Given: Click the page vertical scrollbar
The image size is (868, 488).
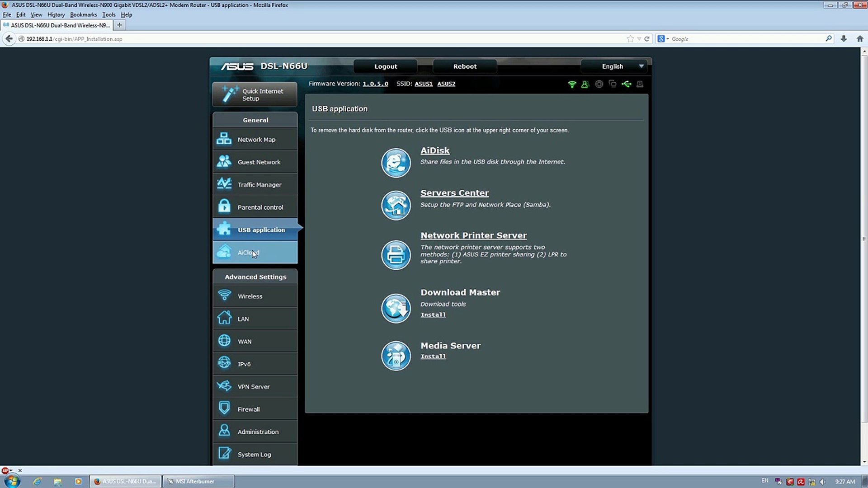Looking at the screenshot, I should 864,238.
